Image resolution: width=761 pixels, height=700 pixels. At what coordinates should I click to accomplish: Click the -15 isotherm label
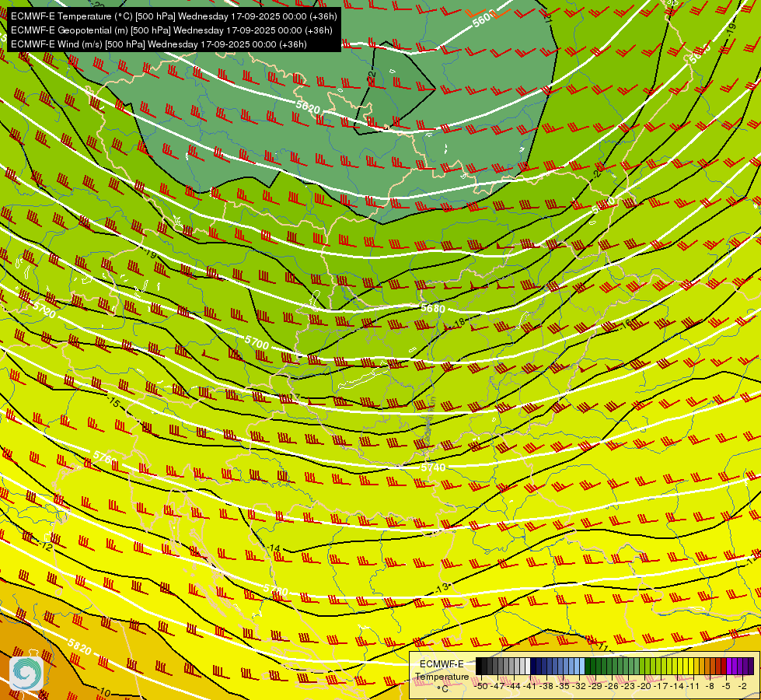tap(113, 401)
